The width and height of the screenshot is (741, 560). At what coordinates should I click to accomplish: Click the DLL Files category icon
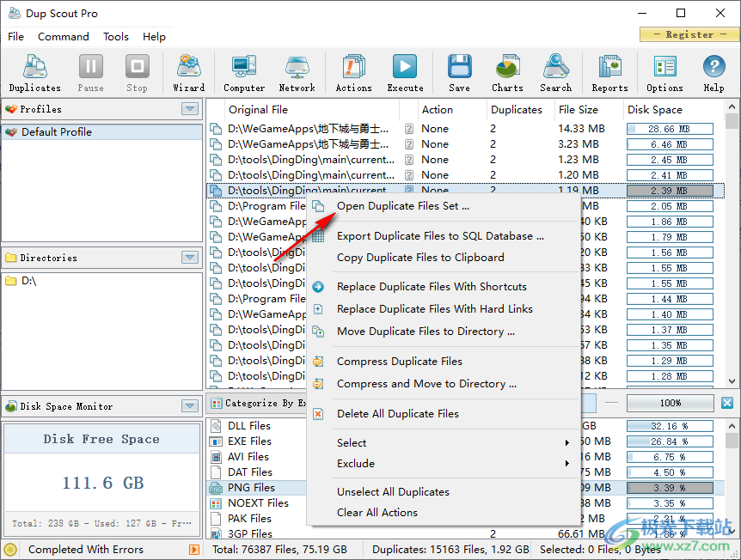[216, 426]
